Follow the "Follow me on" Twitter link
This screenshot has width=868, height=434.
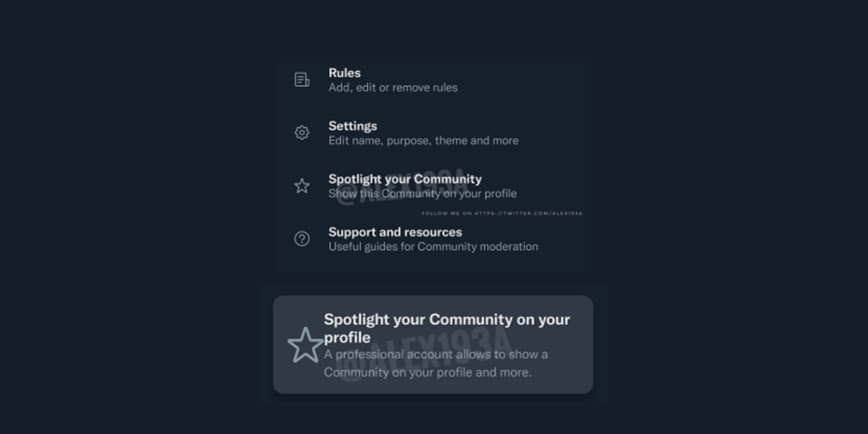coord(502,214)
